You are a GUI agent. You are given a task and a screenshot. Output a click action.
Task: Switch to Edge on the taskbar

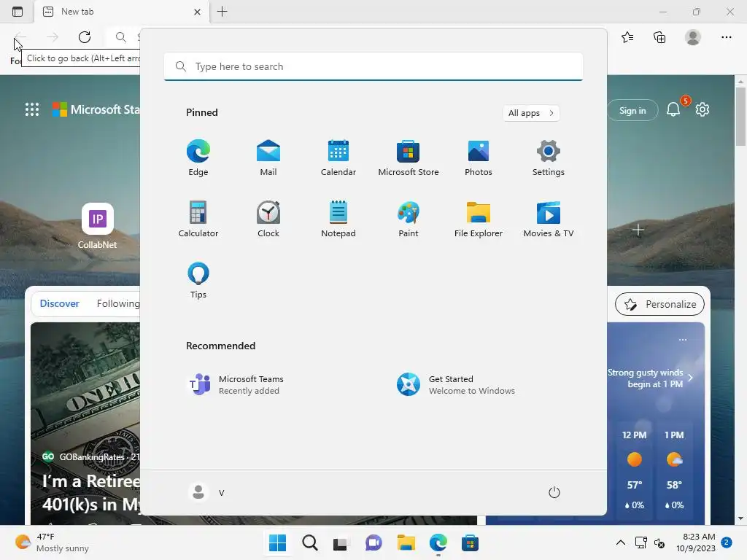(x=438, y=542)
